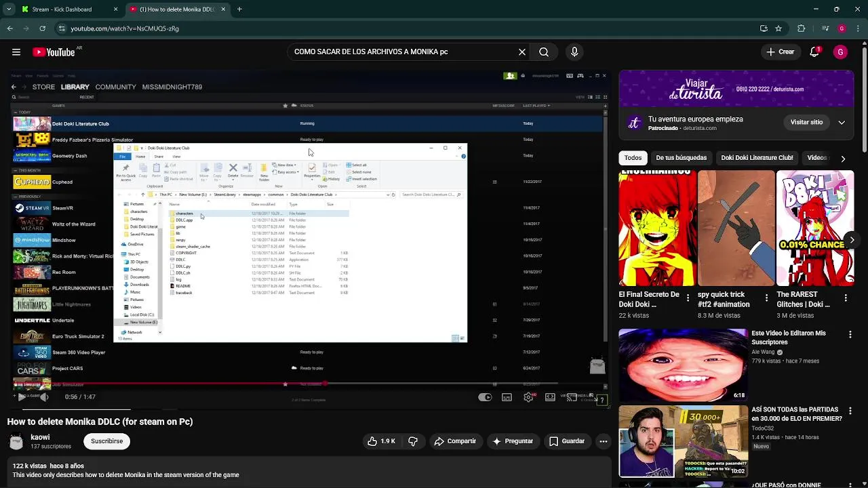This screenshot has height=488, width=868.
Task: Advance the shorts shelf with next arrow
Action: tap(852, 240)
